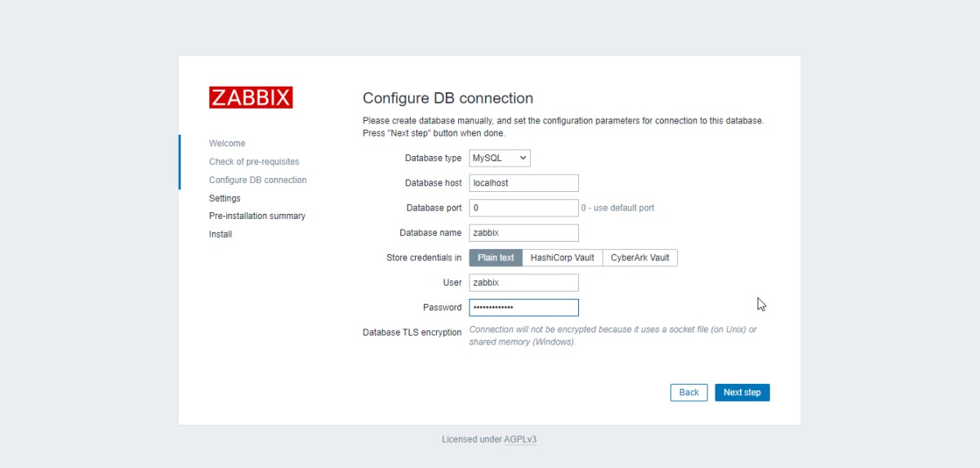Image resolution: width=980 pixels, height=468 pixels.
Task: Focus the Password input box
Action: [523, 308]
